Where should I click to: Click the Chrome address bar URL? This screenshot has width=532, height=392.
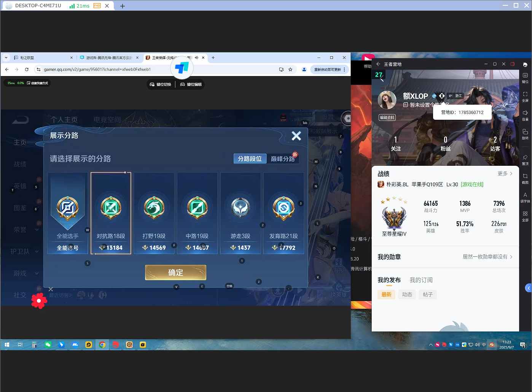(97, 69)
